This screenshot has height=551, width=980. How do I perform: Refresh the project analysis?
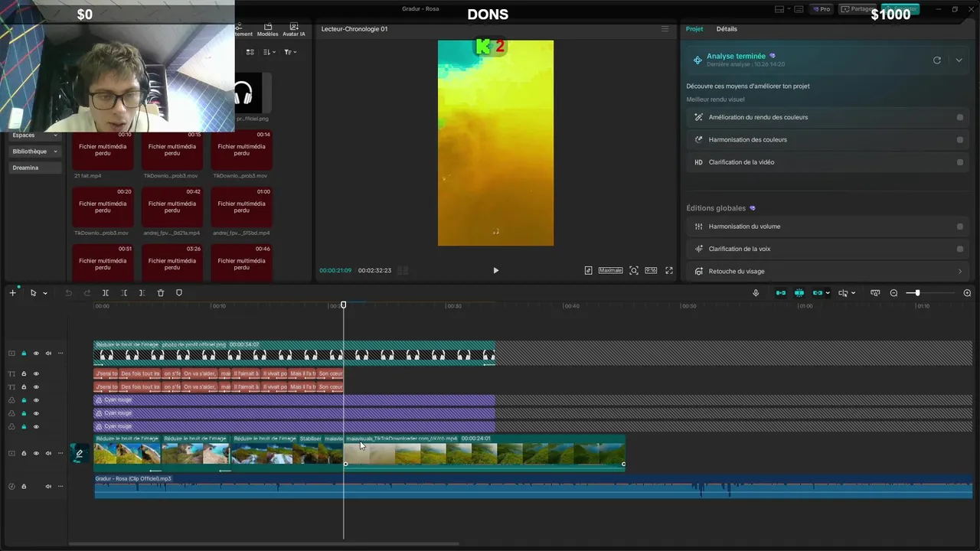pyautogui.click(x=936, y=60)
